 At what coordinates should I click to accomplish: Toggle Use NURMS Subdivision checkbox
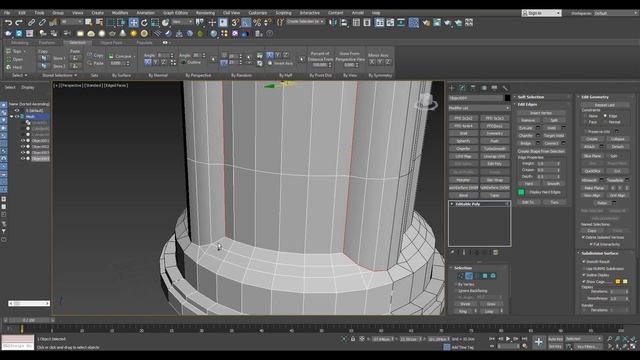[x=584, y=269]
